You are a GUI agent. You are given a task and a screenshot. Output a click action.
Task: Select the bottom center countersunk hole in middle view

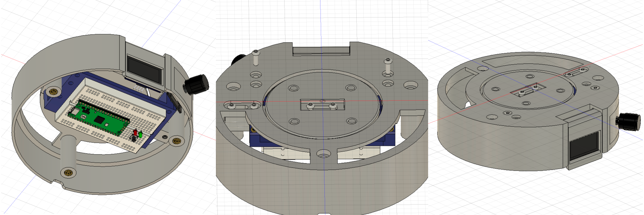(324, 153)
